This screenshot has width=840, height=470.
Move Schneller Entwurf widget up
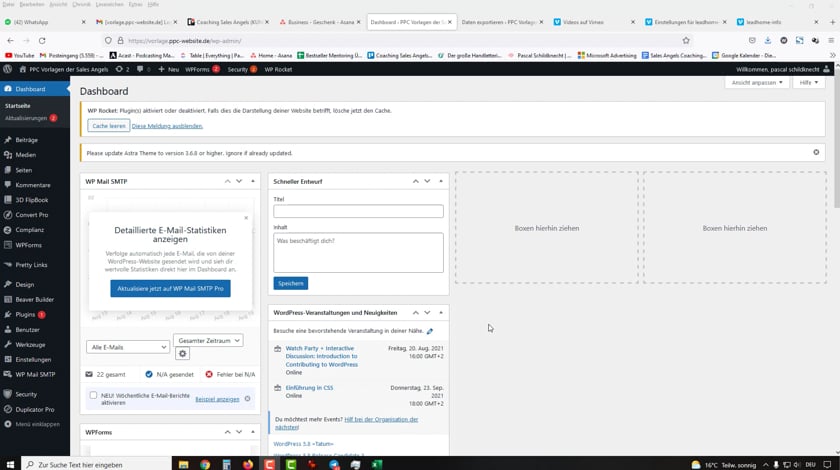pos(416,181)
